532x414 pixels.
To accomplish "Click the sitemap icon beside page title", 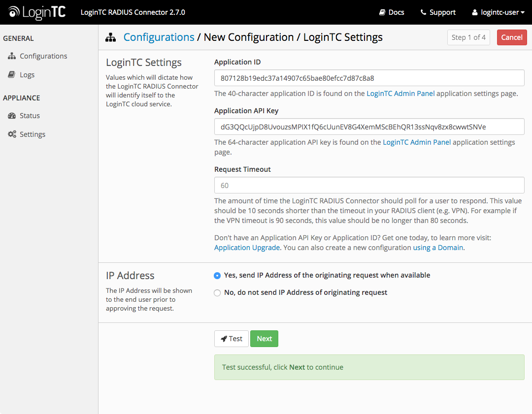I will [x=111, y=37].
